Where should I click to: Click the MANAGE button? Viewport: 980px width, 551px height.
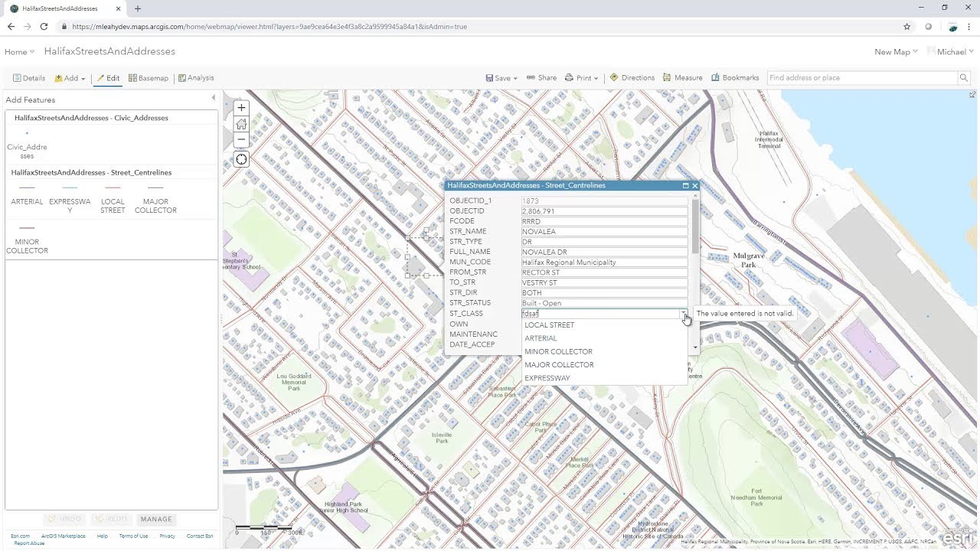pos(156,519)
